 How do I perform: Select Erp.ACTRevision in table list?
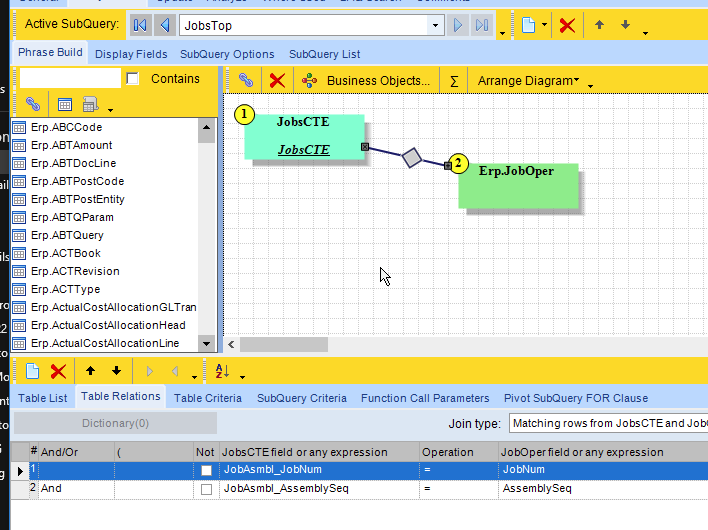(75, 271)
